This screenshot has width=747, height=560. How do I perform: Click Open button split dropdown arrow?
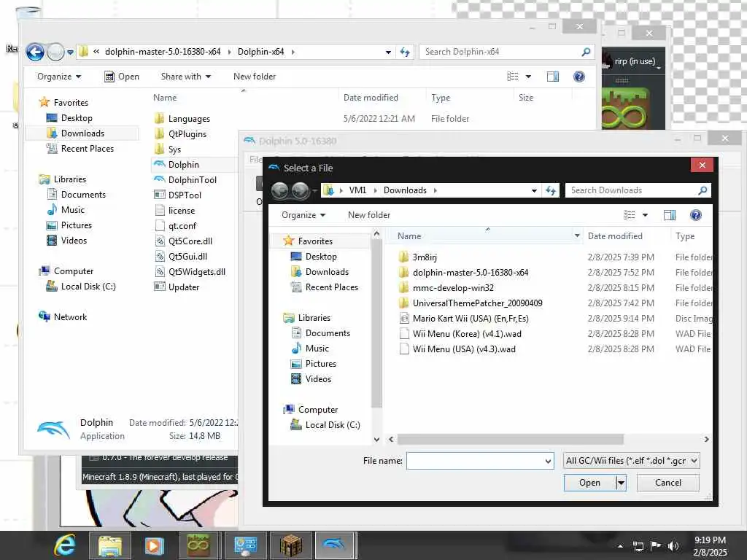(x=621, y=483)
